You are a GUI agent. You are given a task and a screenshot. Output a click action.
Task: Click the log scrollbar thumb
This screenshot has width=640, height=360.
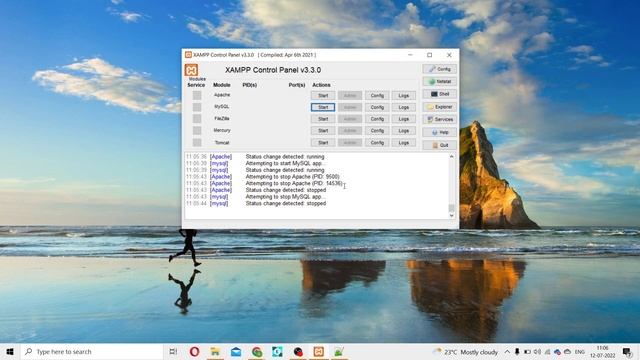pos(451,208)
